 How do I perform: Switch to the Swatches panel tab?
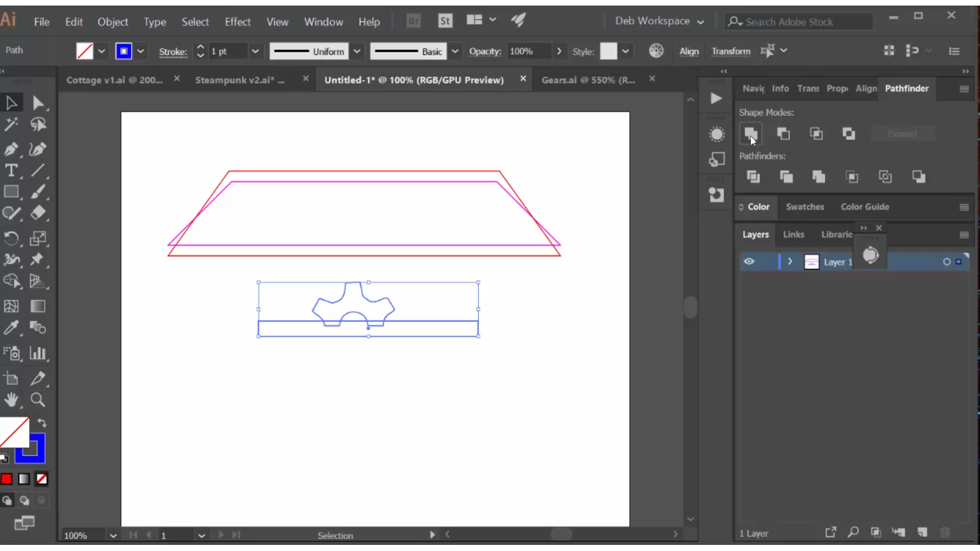(x=804, y=207)
